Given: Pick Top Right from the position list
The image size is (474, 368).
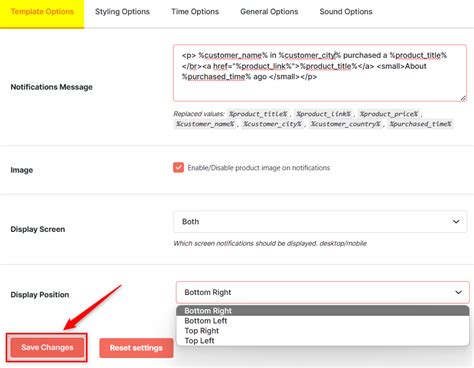Looking at the screenshot, I should tap(322, 331).
